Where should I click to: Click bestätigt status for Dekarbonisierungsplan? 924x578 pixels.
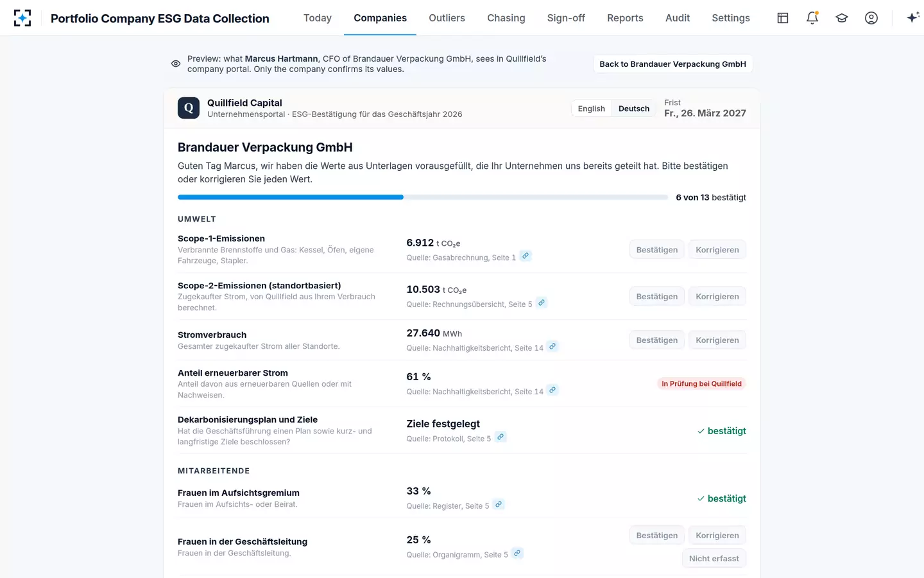[x=721, y=431]
